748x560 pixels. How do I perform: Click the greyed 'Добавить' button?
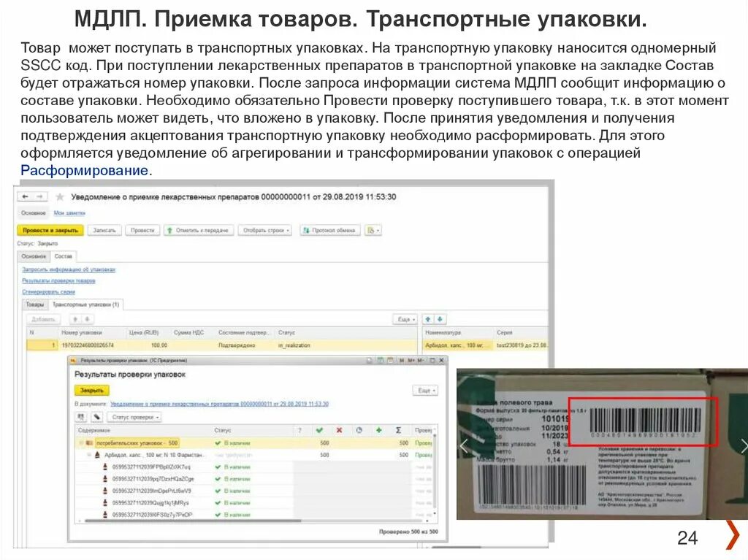coord(43,319)
